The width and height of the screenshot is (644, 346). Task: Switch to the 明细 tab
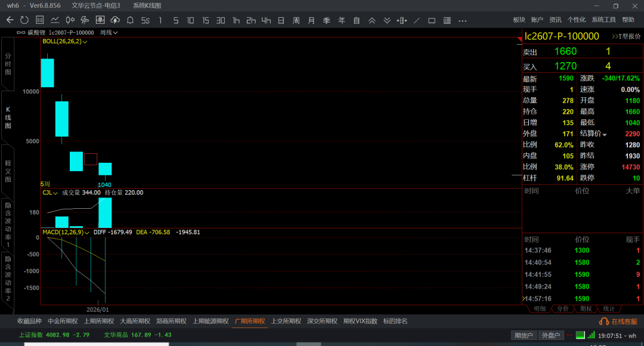[540, 308]
